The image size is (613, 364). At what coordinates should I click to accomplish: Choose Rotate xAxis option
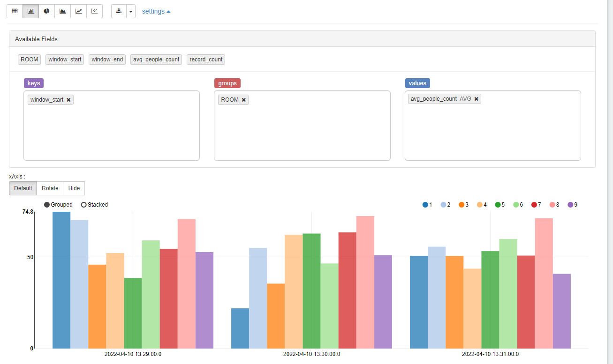click(x=50, y=188)
